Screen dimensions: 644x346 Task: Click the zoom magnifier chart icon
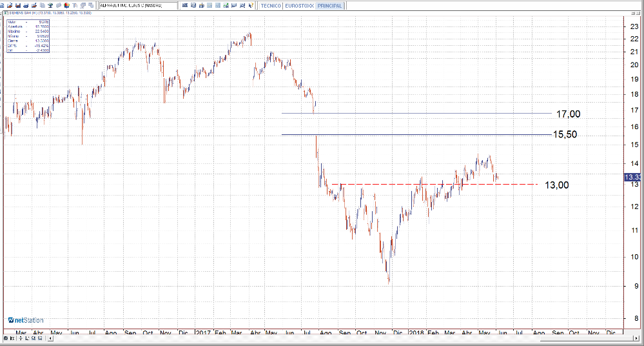pos(242,5)
